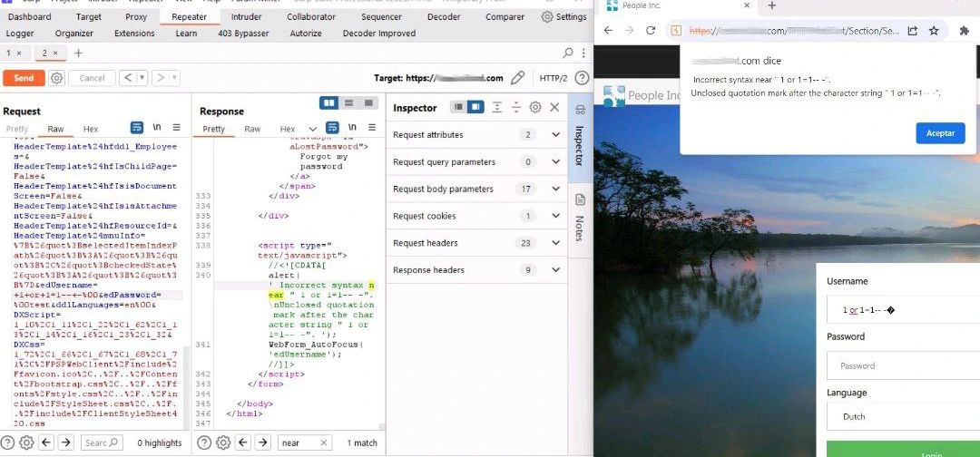
Task: Toggle Request non-printable \n characters
Action: pyautogui.click(x=157, y=127)
